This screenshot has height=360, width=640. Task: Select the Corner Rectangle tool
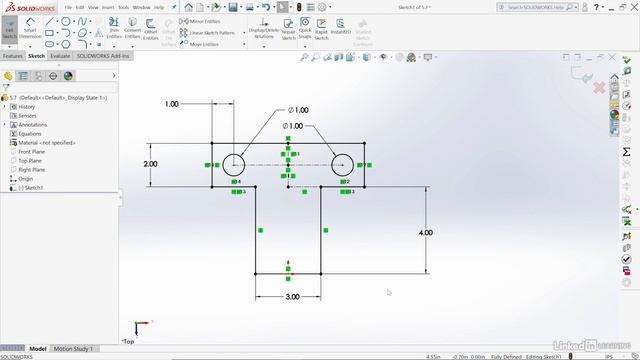[x=49, y=33]
